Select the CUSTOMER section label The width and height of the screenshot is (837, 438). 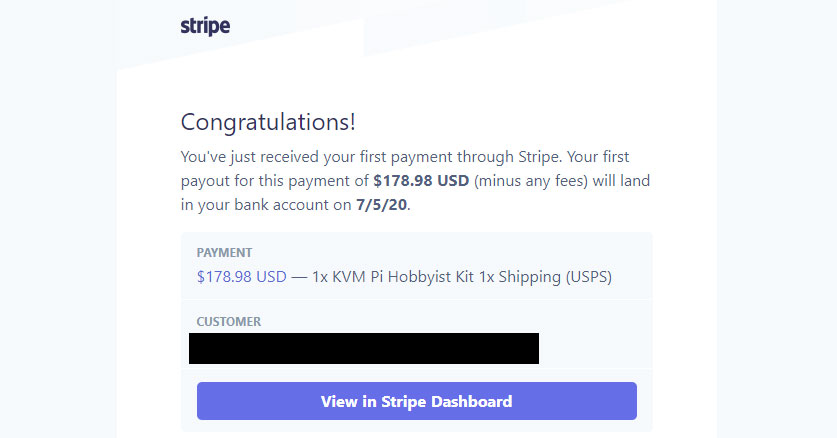pyautogui.click(x=229, y=322)
